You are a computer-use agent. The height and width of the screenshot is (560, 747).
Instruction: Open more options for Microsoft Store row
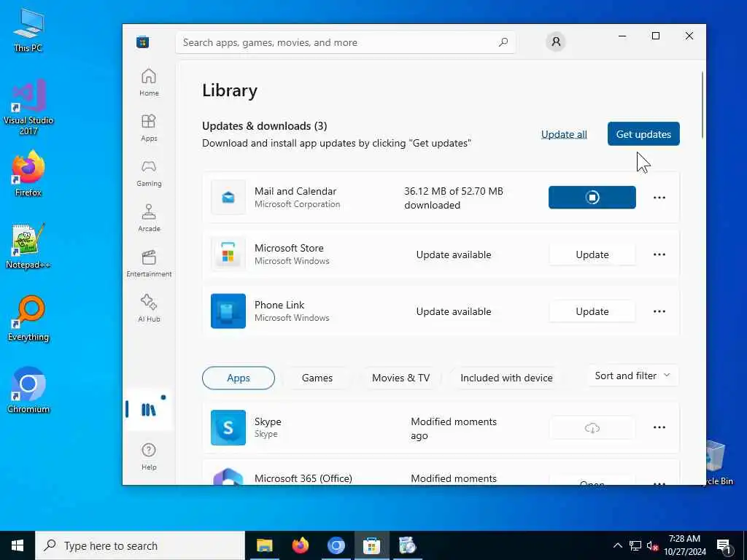[x=659, y=254]
